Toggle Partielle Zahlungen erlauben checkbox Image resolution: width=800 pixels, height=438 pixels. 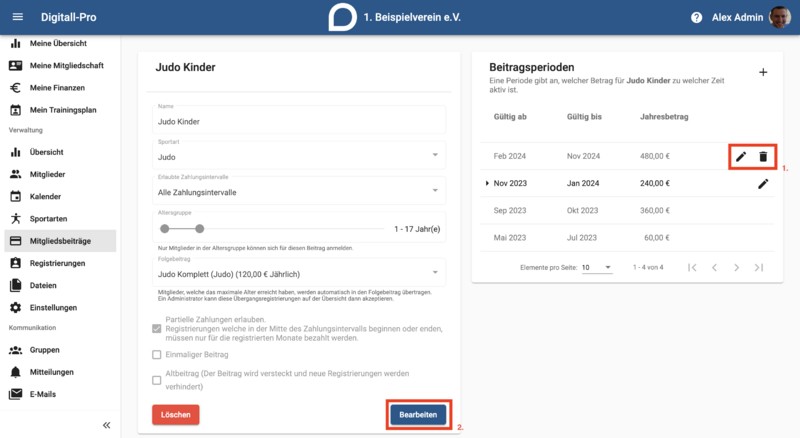[x=157, y=329]
